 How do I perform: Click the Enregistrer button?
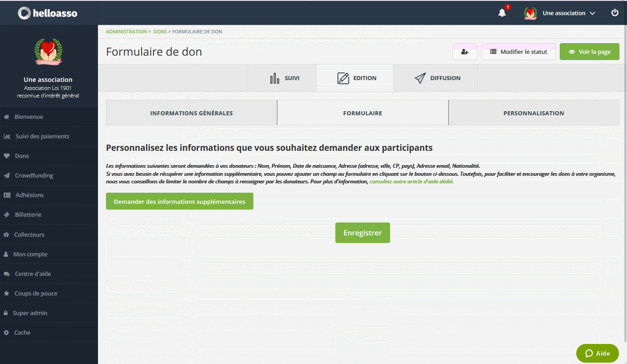[x=362, y=233]
